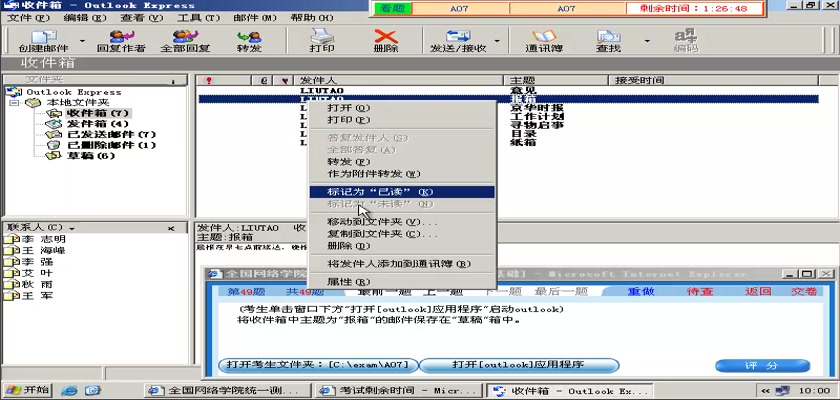The width and height of the screenshot is (840, 400).
Task: Open the 工具(T) menu
Action: 199,18
